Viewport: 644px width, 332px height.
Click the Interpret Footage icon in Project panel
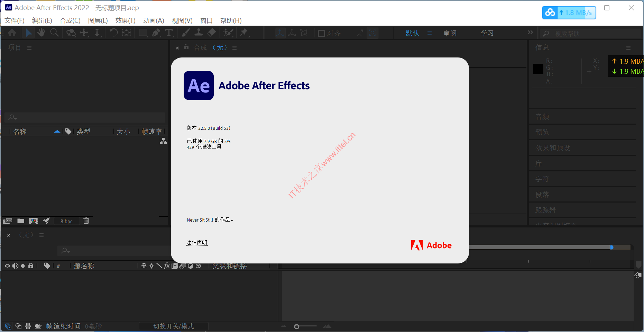8,221
